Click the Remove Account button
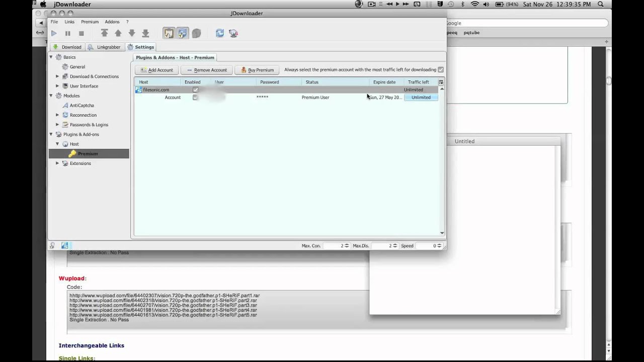 click(207, 70)
